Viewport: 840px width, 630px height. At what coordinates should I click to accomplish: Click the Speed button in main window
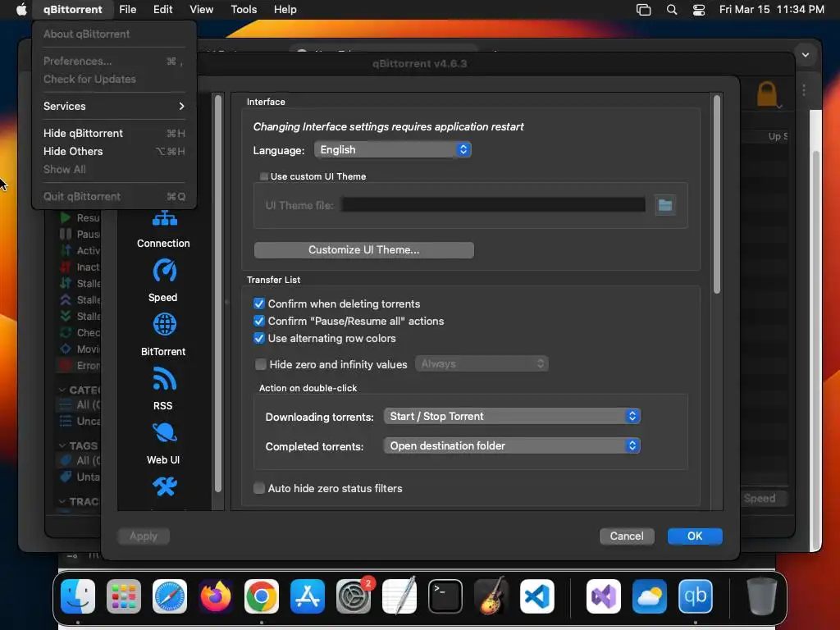pyautogui.click(x=762, y=498)
